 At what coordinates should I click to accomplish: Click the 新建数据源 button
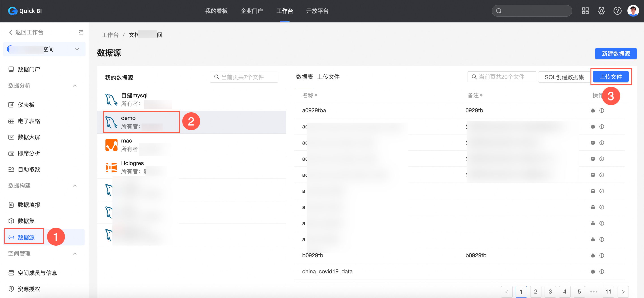coord(616,54)
